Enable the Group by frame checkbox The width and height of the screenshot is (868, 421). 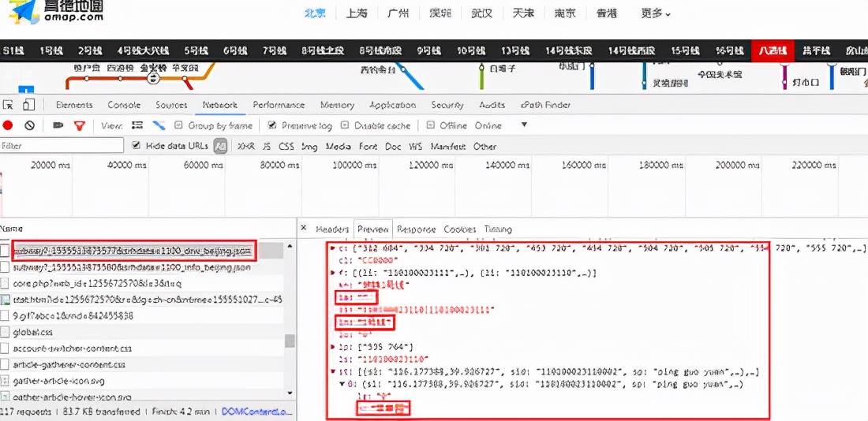[178, 125]
